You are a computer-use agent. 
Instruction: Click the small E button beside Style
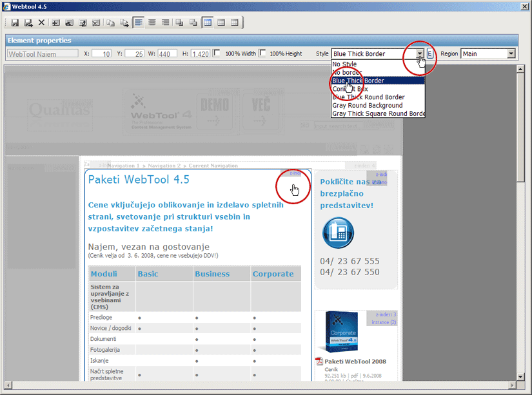point(430,53)
